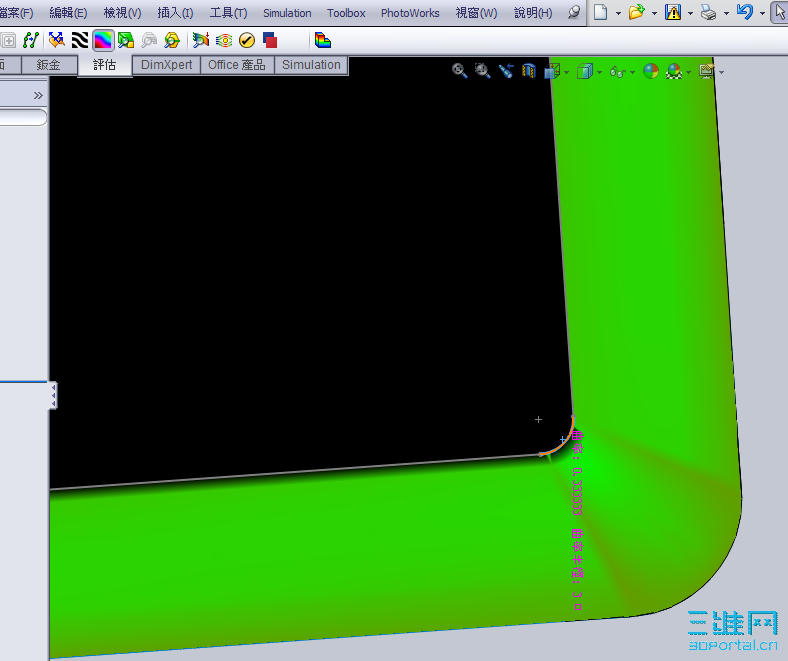Switch to the Office 產品 tab

coord(237,65)
